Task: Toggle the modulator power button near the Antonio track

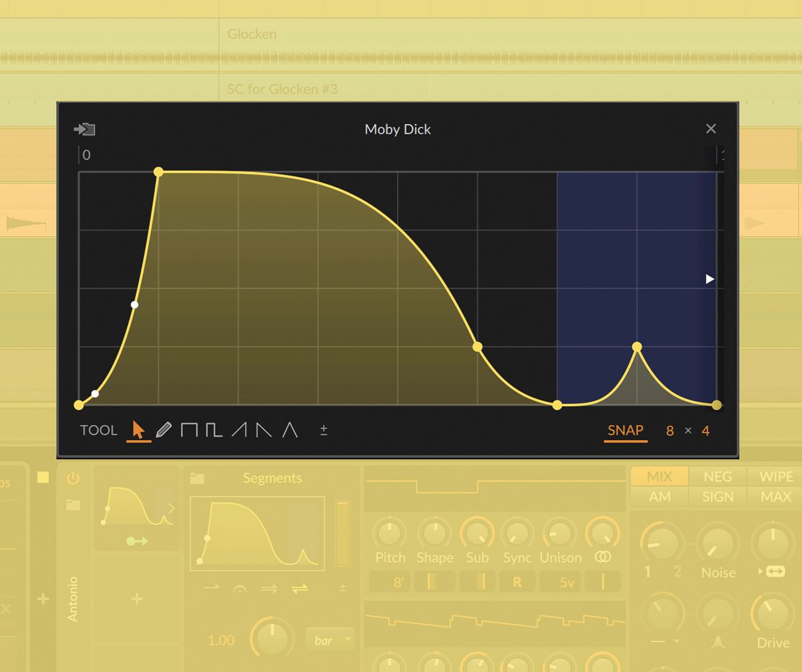Action: pyautogui.click(x=72, y=477)
